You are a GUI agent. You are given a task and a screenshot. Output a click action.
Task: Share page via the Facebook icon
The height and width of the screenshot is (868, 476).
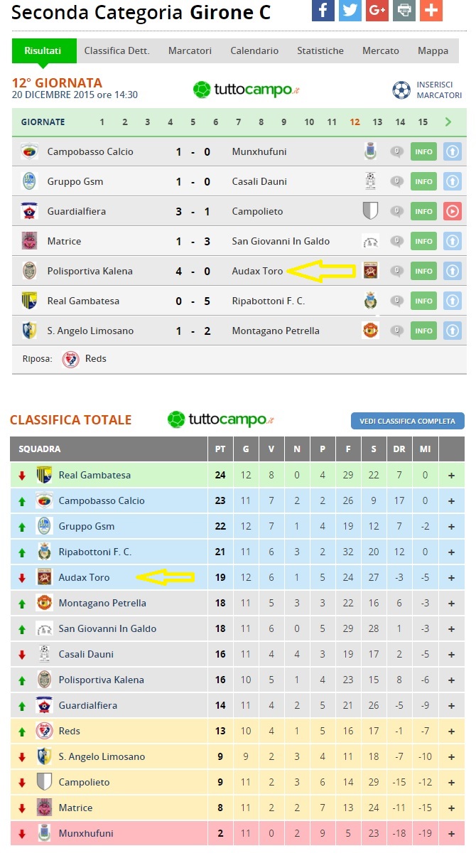tap(323, 10)
